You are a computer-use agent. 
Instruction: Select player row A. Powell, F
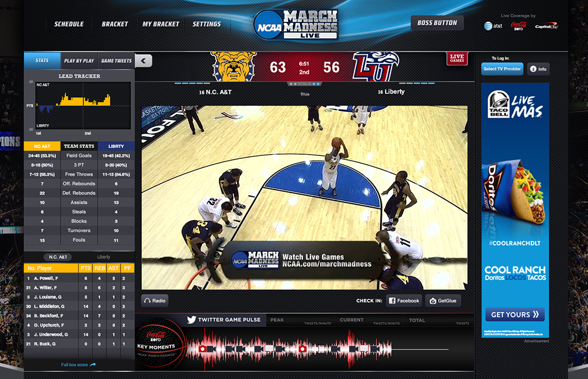click(x=79, y=278)
